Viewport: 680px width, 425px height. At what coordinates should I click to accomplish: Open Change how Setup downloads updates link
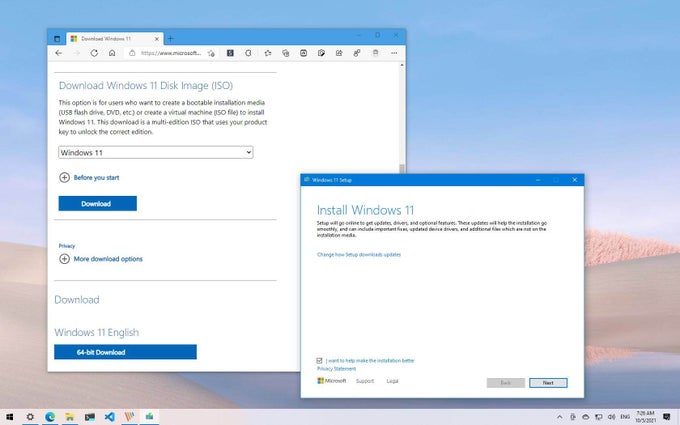coord(359,255)
